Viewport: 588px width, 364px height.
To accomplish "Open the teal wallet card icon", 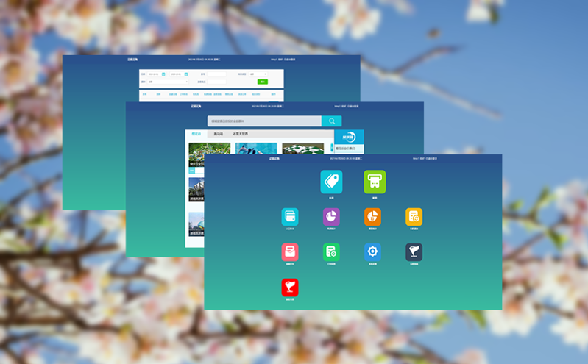I will pyautogui.click(x=290, y=217).
